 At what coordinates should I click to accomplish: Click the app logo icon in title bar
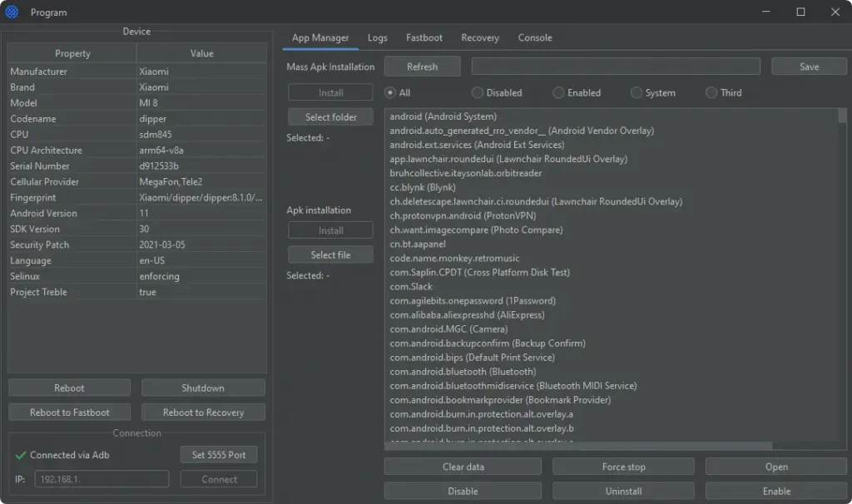tap(12, 12)
